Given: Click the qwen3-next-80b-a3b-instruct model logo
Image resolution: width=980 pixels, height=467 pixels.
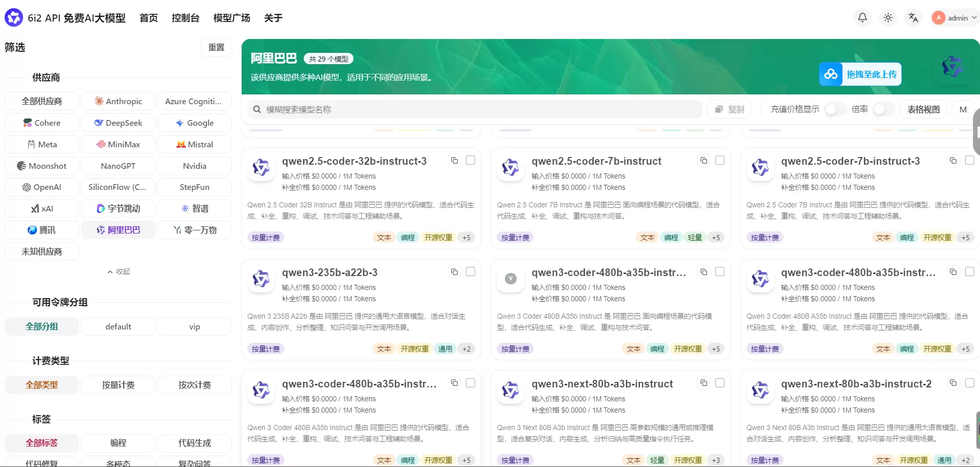Looking at the screenshot, I should click(x=511, y=390).
